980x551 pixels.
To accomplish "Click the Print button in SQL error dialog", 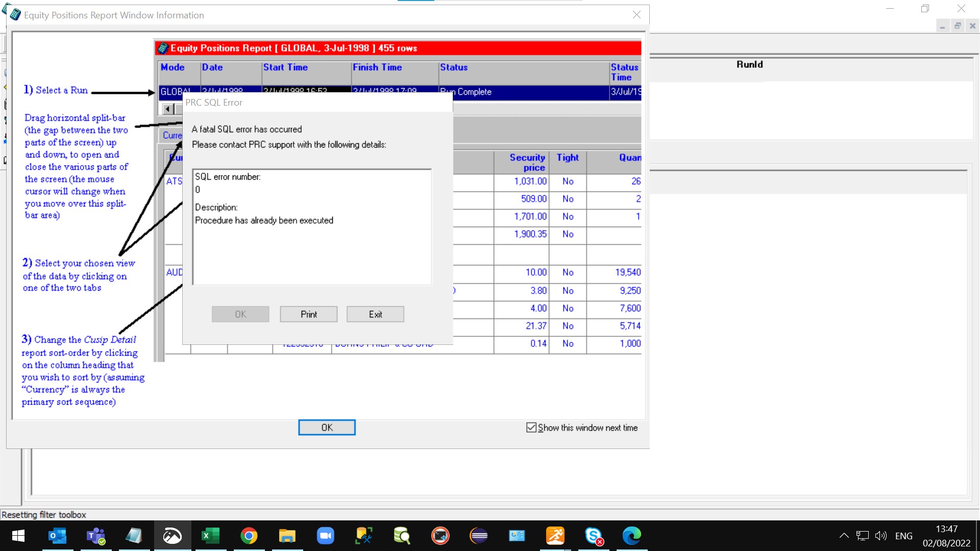I will tap(308, 314).
